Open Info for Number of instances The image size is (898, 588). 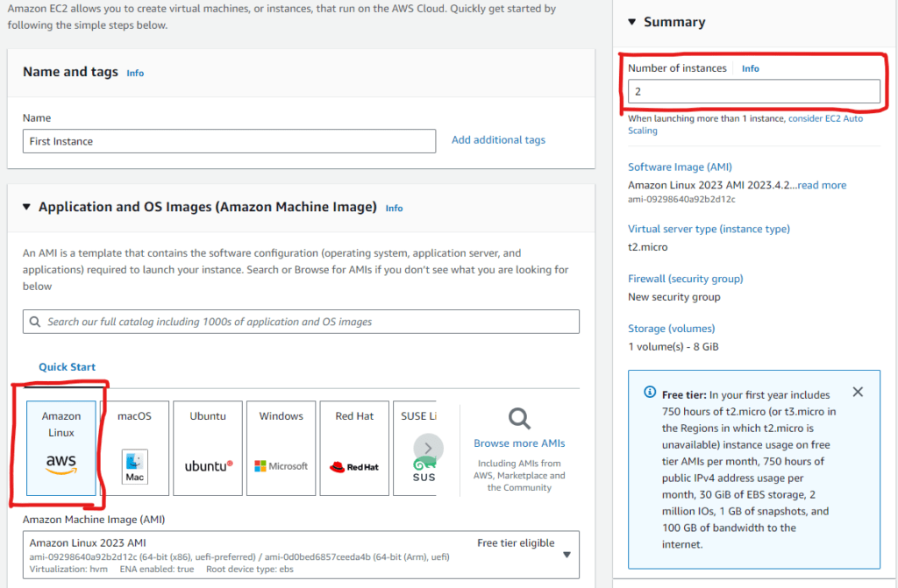pyautogui.click(x=751, y=68)
